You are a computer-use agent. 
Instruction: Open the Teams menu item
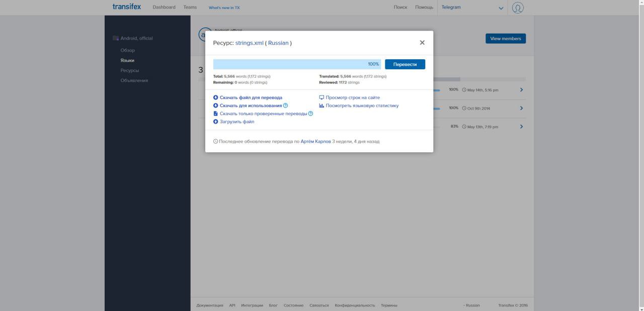190,7
